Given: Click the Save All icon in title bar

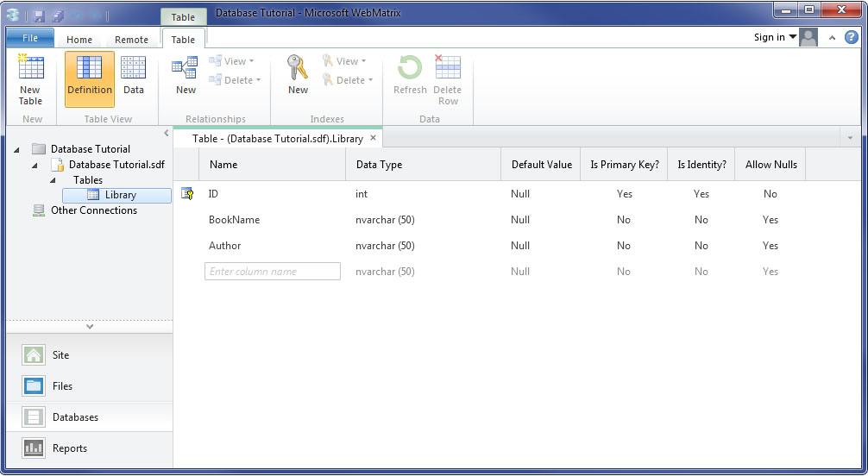Looking at the screenshot, I should 57,16.
